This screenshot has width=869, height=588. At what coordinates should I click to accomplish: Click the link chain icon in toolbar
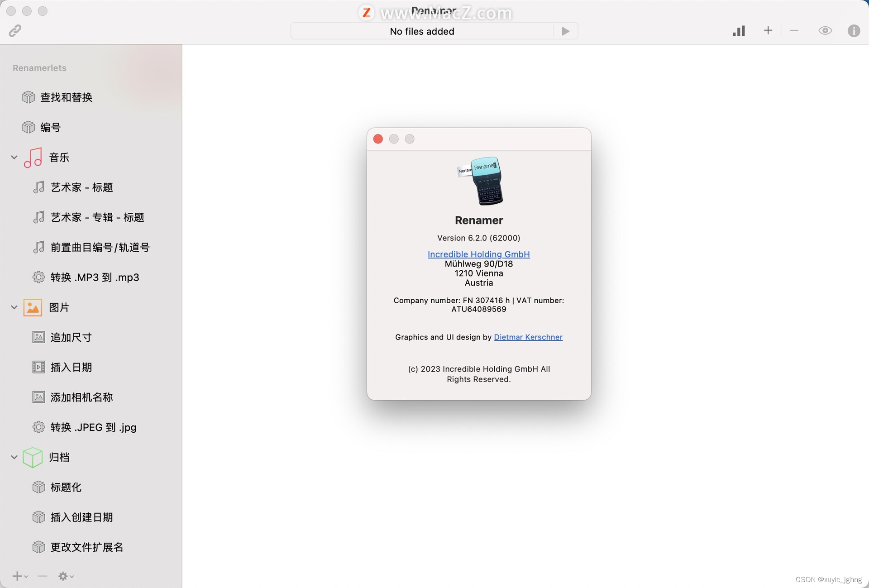[15, 31]
